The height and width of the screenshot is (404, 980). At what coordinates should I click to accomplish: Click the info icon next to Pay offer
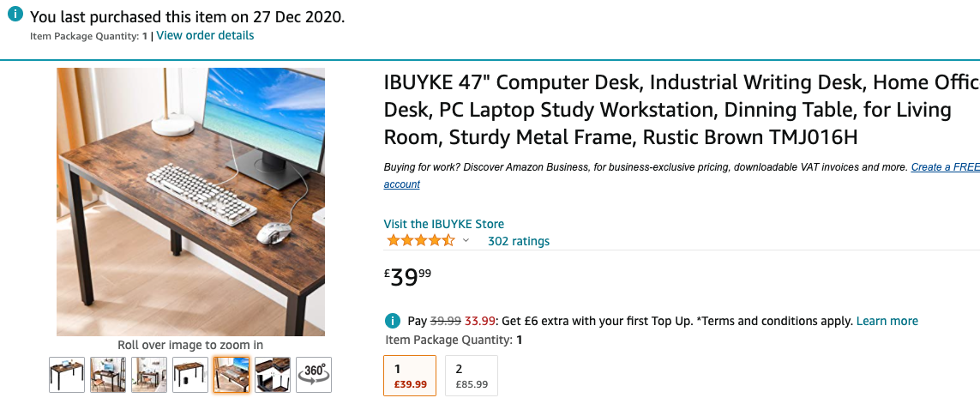pos(393,321)
